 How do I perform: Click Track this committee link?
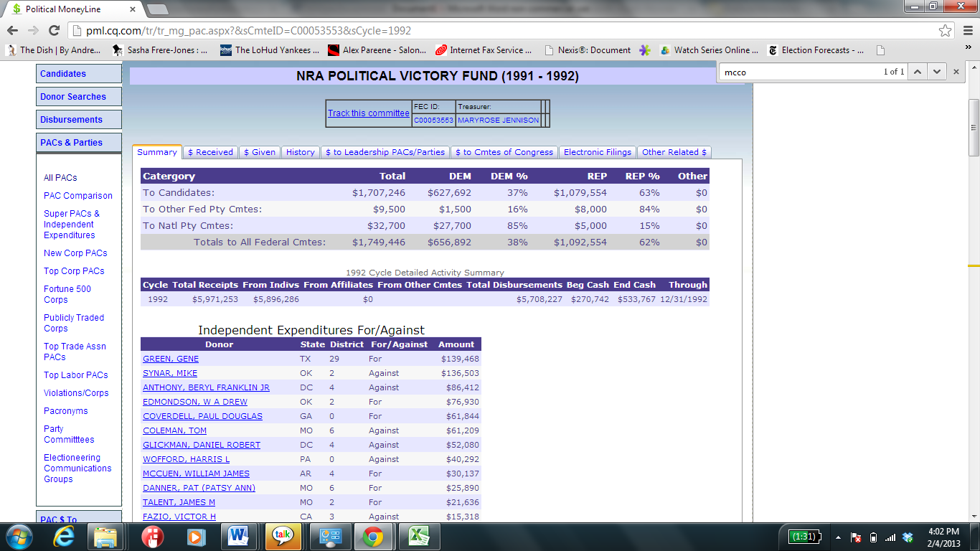(369, 113)
